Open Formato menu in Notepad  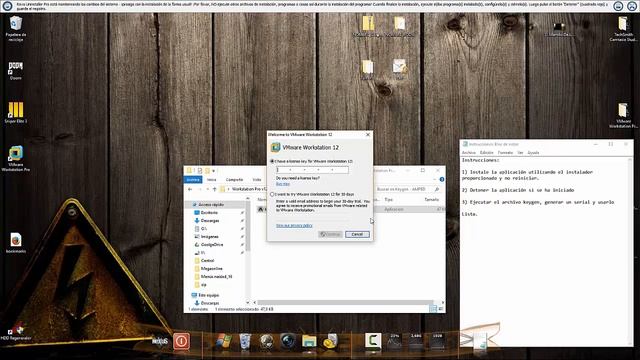(x=505, y=153)
